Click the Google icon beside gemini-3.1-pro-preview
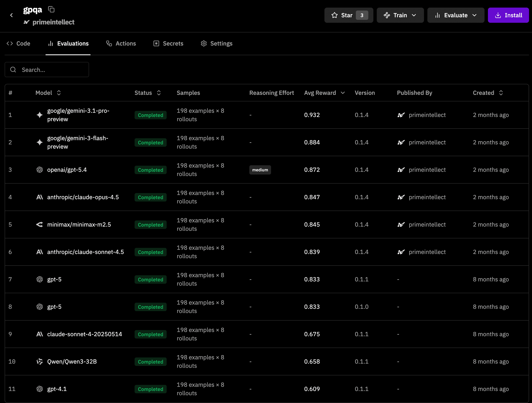 click(x=40, y=115)
